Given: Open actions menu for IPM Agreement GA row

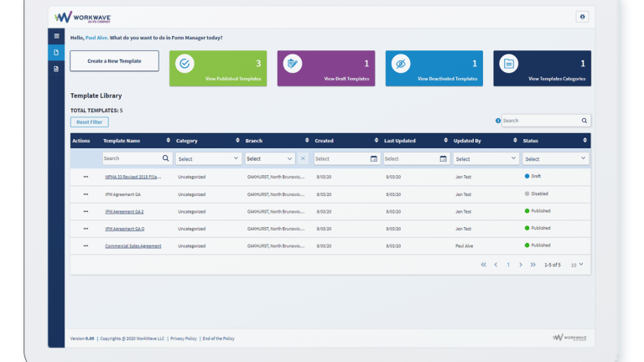Looking at the screenshot, I should (x=86, y=194).
